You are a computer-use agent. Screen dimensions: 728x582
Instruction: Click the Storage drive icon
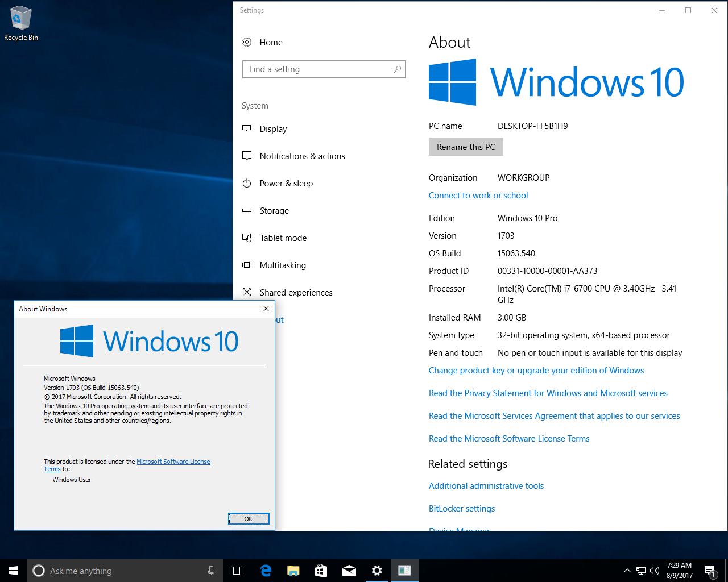247,210
